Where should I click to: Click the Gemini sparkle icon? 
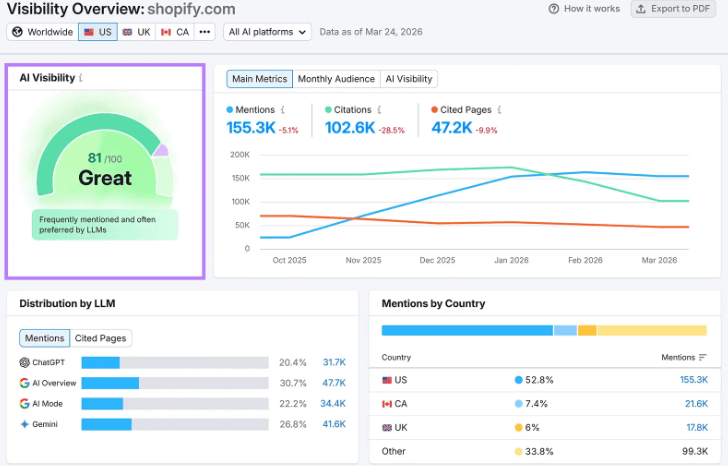pos(25,424)
